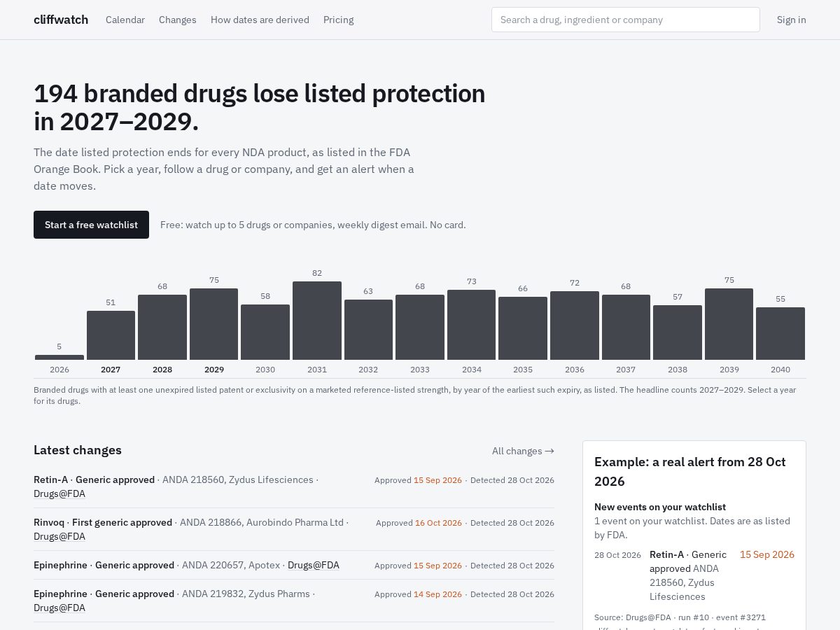The height and width of the screenshot is (630, 840).
Task: Open Drugs@FDA source under Retin-A row
Action: [x=59, y=493]
